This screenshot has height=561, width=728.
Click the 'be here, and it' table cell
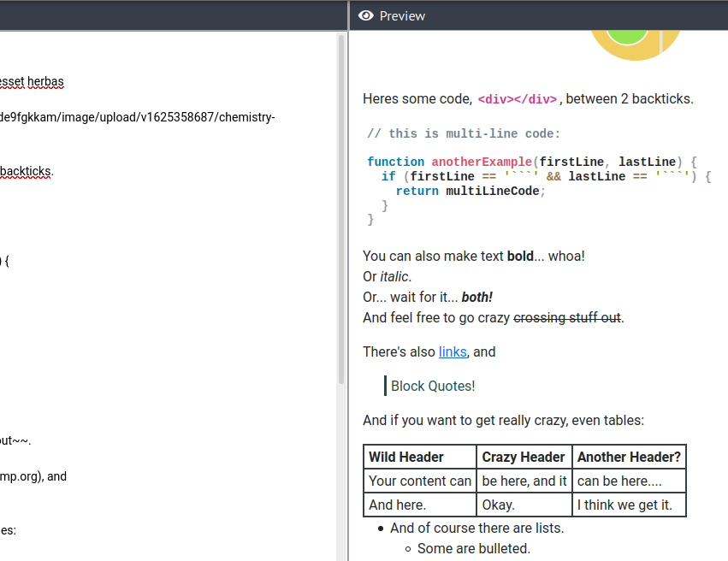coord(524,481)
